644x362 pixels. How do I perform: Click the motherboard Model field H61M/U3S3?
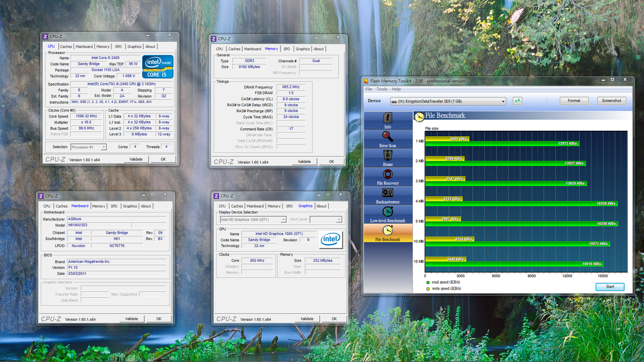(99, 225)
